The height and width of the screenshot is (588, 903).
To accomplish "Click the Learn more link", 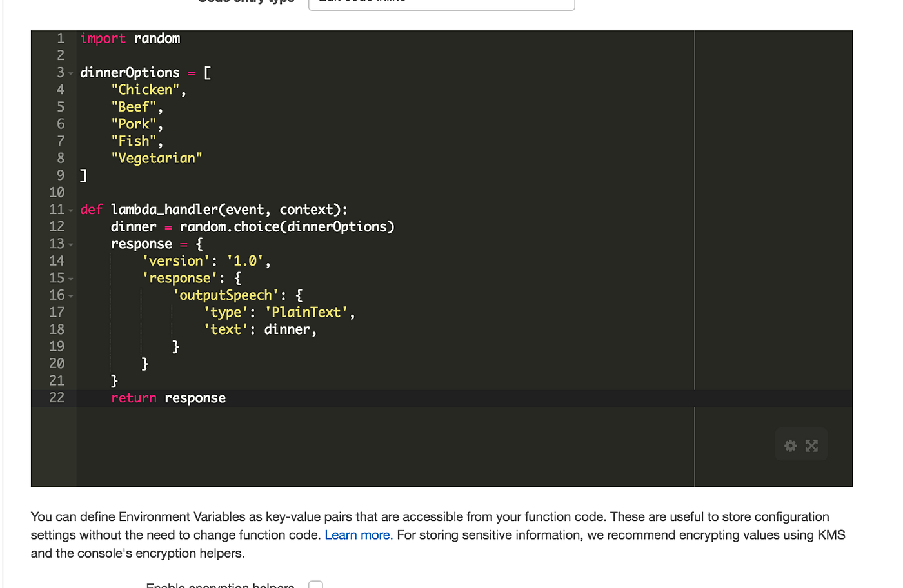I will [x=359, y=534].
